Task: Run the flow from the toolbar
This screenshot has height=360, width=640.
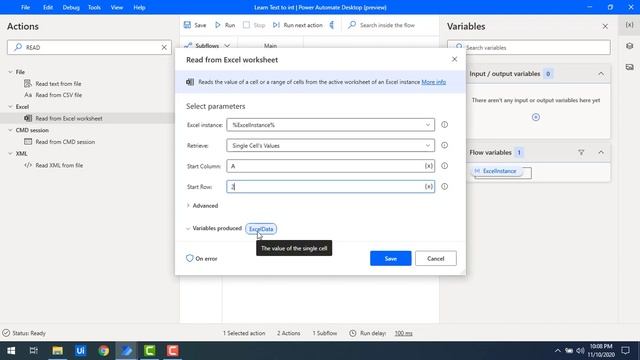Action: coord(225,25)
